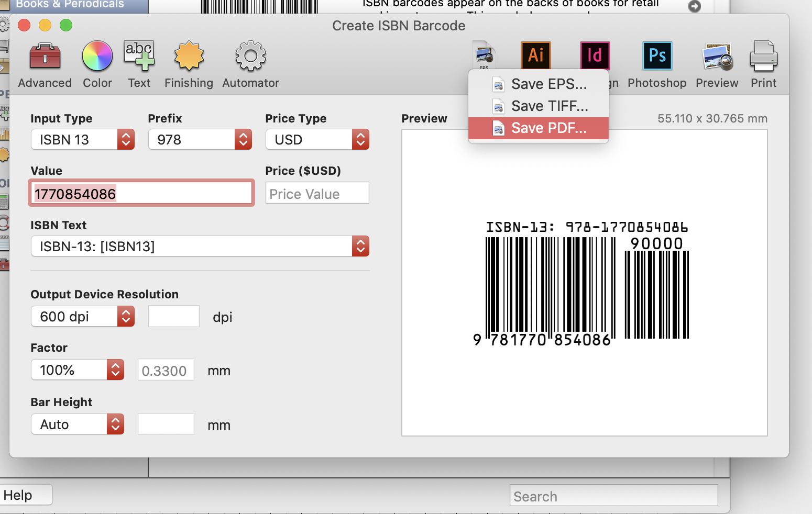Zoom the window with green button
Image resolution: width=812 pixels, height=514 pixels.
[x=66, y=25]
